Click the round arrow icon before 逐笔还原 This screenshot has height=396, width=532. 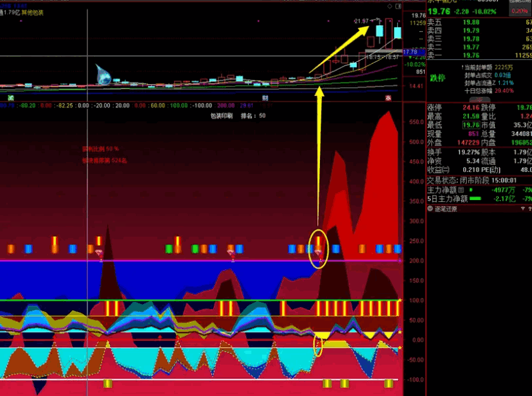tap(430, 209)
